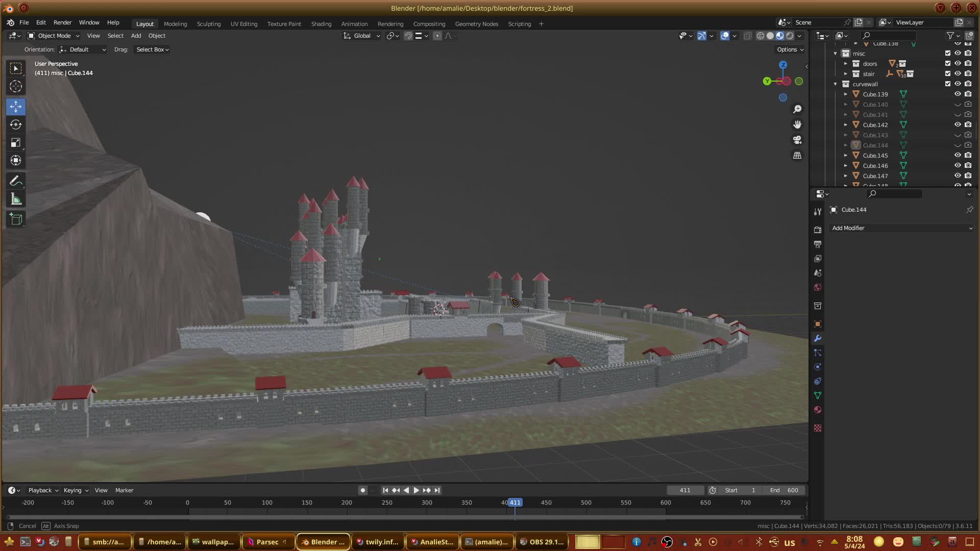Toggle camera view in viewport
The height and width of the screenshot is (551, 980).
pos(797,140)
